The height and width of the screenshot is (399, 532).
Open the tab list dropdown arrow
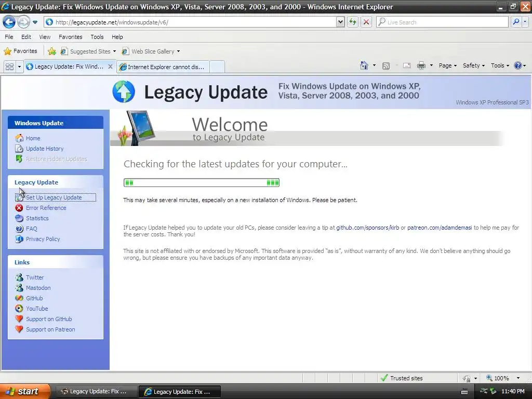tap(19, 66)
